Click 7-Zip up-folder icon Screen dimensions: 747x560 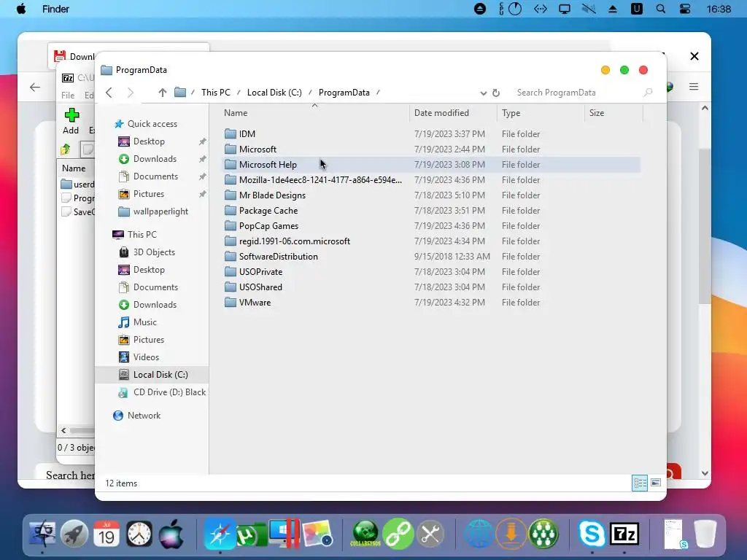click(x=66, y=149)
